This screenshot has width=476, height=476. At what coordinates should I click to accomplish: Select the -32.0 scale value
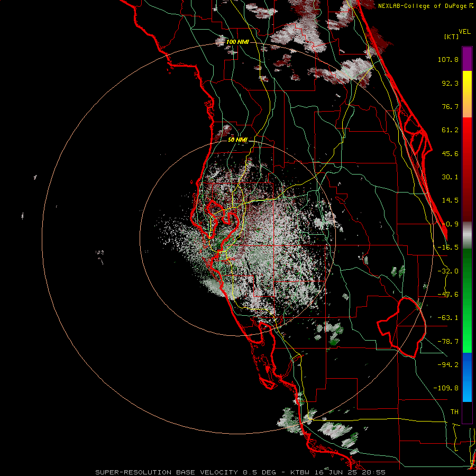point(448,271)
